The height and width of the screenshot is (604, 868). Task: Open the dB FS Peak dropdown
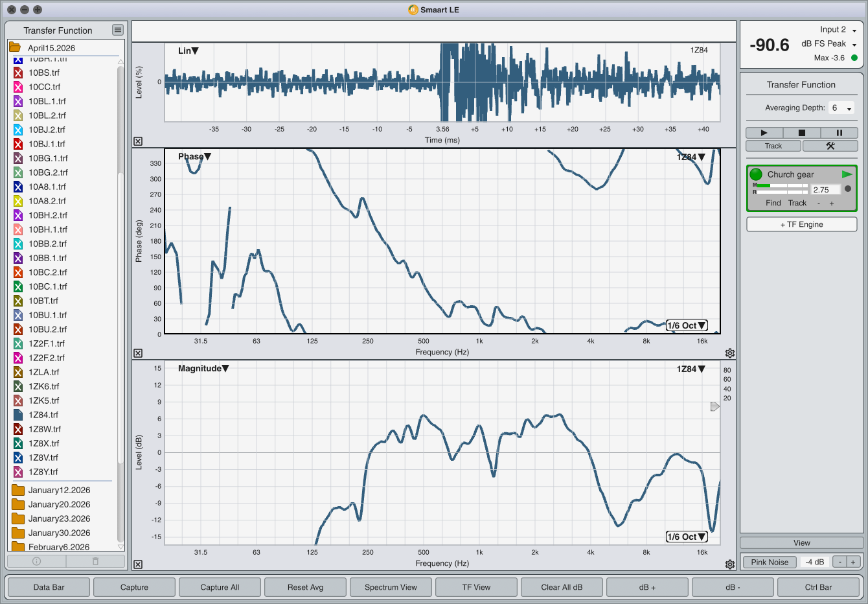click(x=829, y=44)
